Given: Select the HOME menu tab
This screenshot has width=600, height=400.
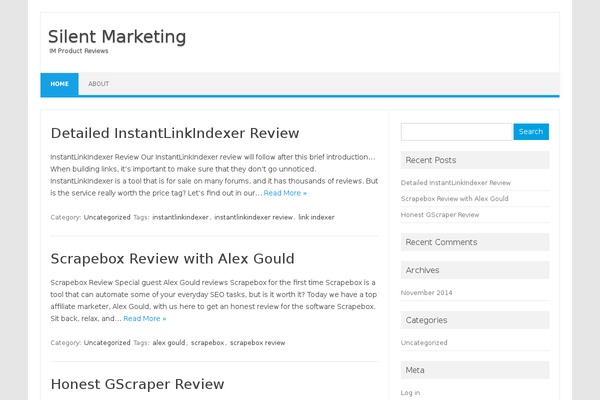Looking at the screenshot, I should [x=59, y=84].
